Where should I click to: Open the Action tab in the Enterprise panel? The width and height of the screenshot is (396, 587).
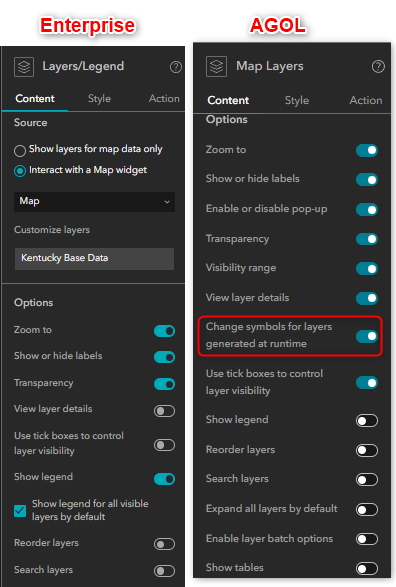pyautogui.click(x=164, y=98)
